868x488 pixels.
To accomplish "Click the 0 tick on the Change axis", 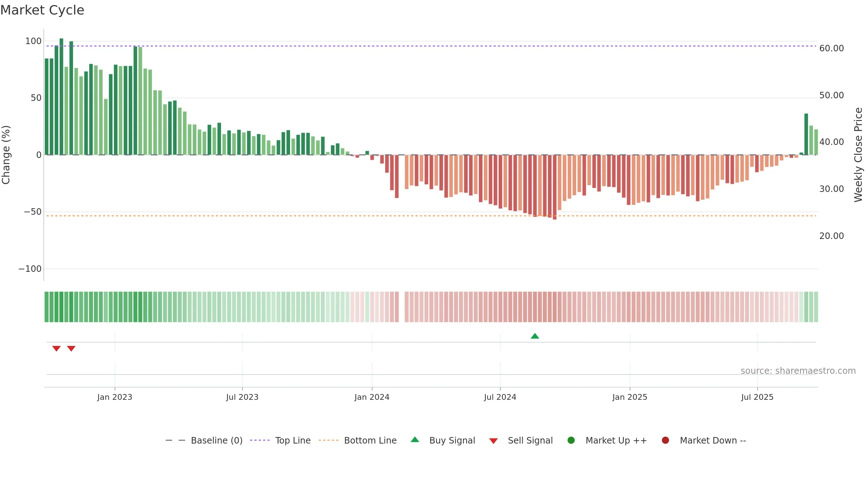I will click(39, 155).
